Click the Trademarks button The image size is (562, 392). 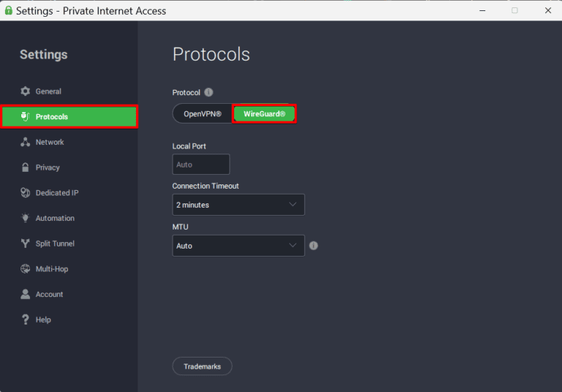point(202,366)
